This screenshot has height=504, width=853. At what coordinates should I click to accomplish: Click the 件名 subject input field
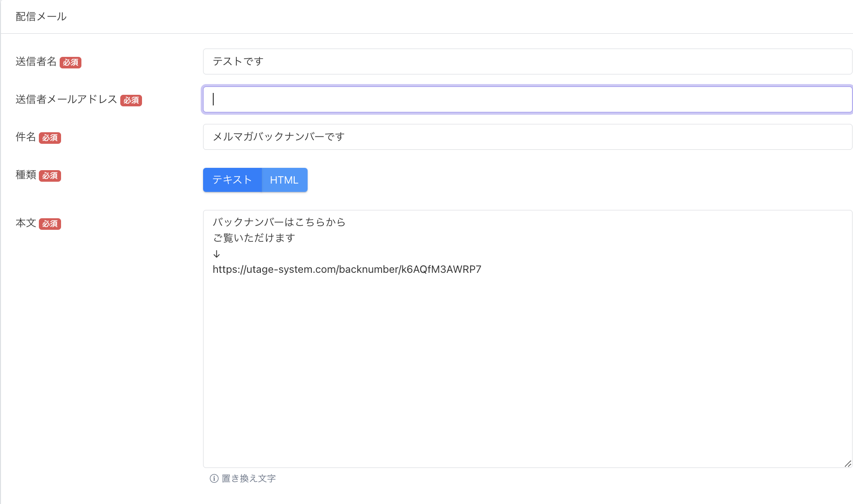pyautogui.click(x=527, y=137)
